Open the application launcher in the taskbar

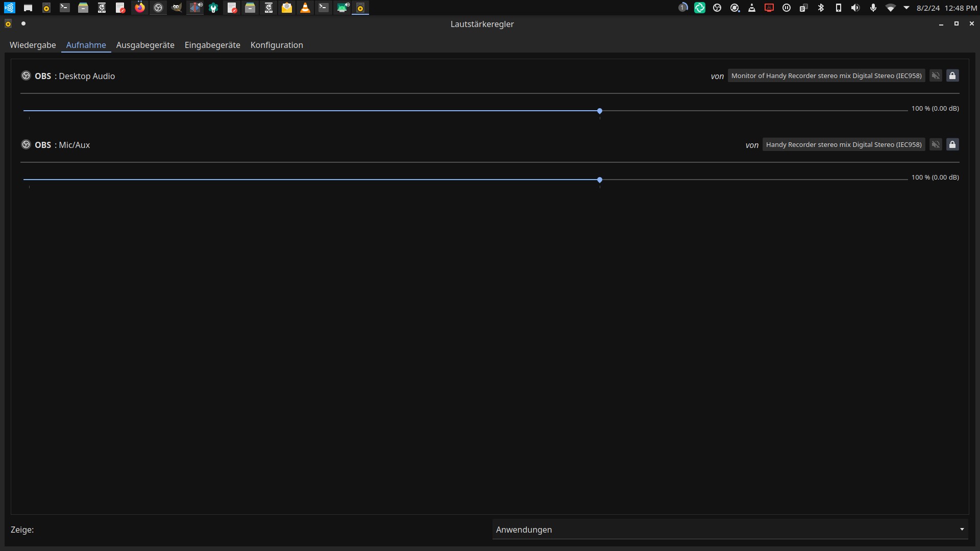(x=9, y=8)
